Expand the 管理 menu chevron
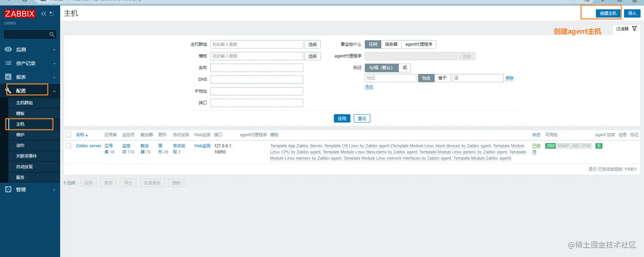Viewport: 644px width, 257px height. pos(54,190)
